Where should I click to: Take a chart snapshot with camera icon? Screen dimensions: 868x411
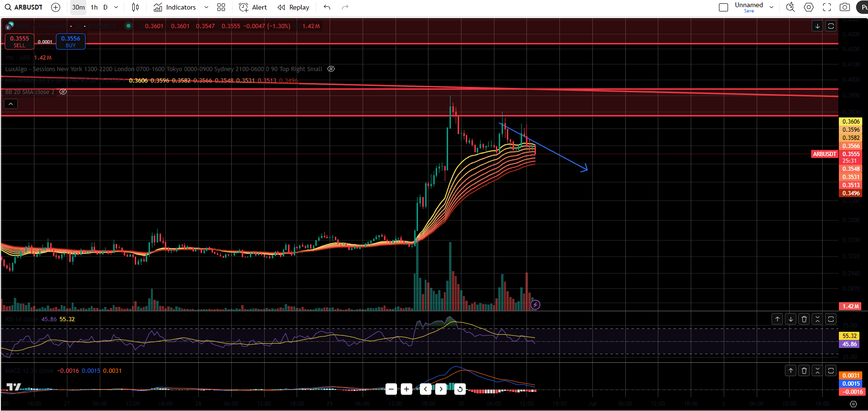(x=845, y=7)
